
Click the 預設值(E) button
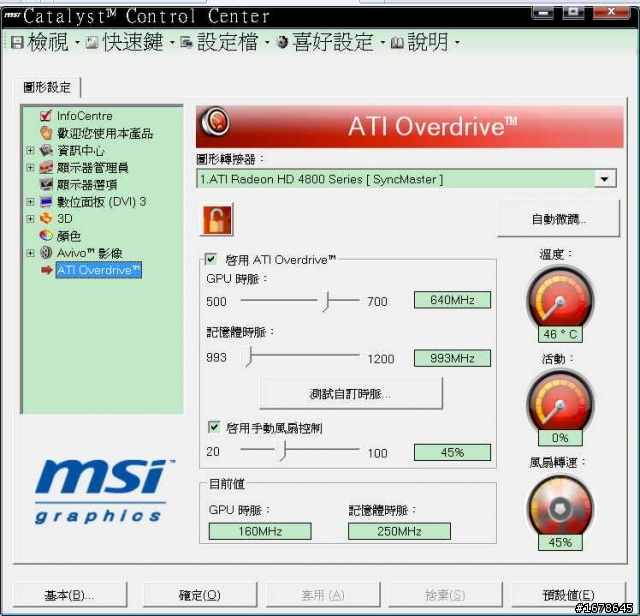point(568,595)
